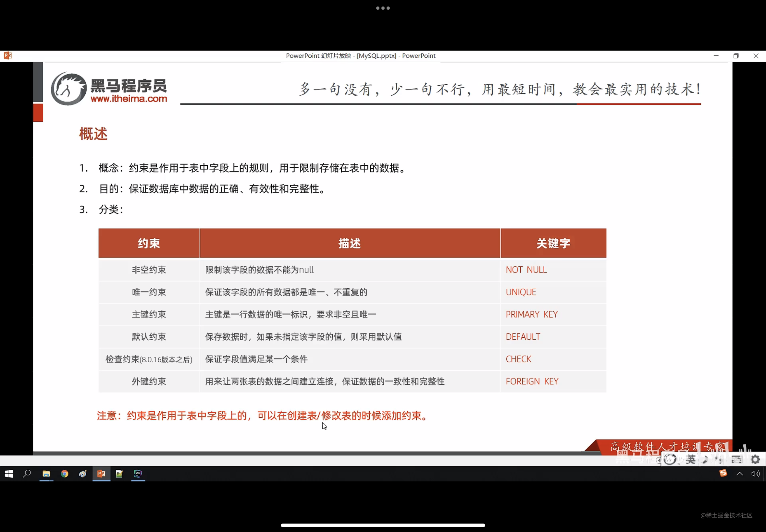The image size is (766, 532).
Task: Click the UNIQUE keyword cell
Action: coord(553,292)
